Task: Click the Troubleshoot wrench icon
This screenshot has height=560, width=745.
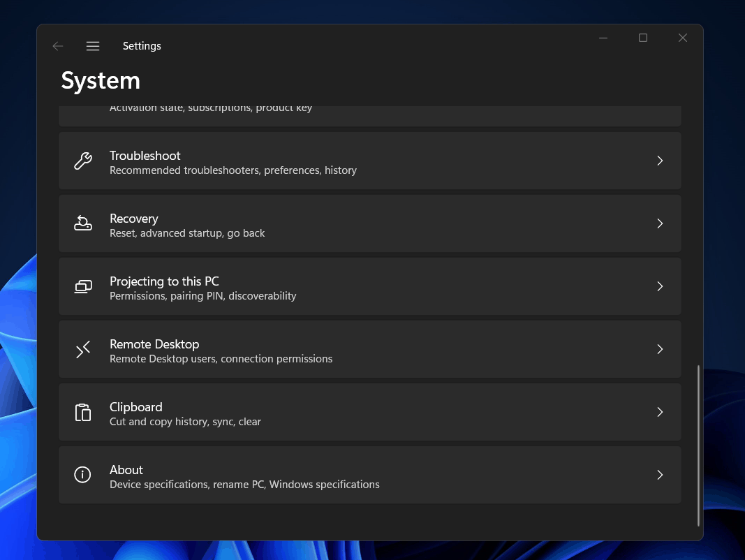Action: pyautogui.click(x=82, y=161)
